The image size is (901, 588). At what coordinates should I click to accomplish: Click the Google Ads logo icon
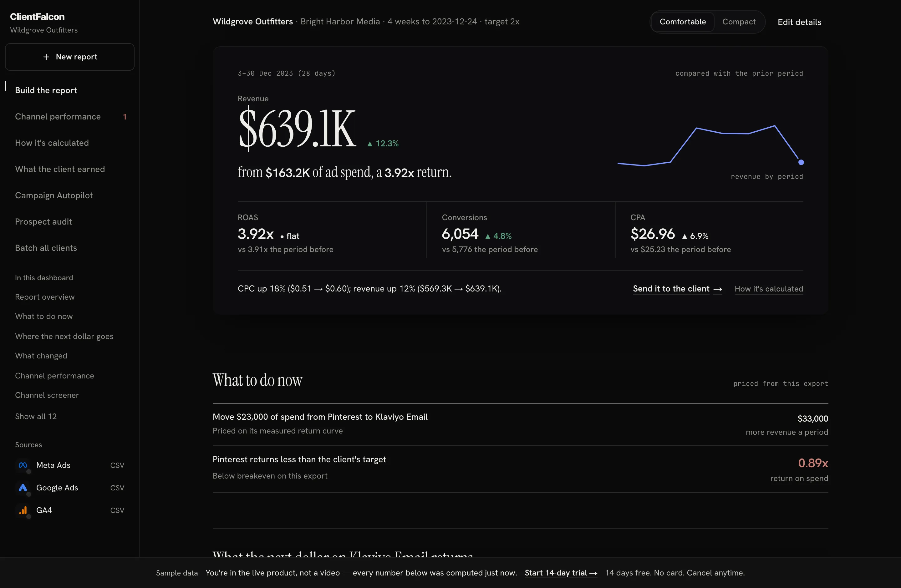coord(23,488)
